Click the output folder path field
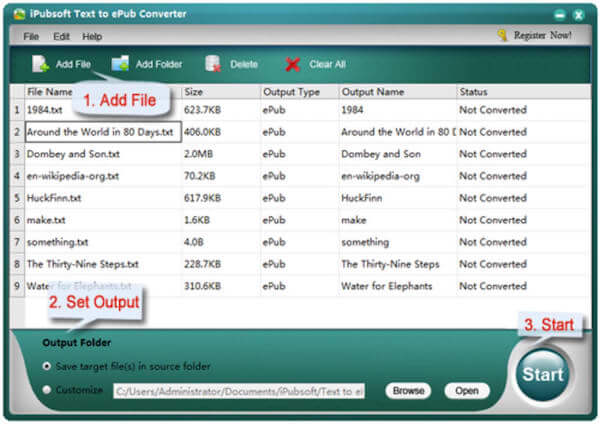Screen dimensions: 600x424 pyautogui.click(x=239, y=391)
